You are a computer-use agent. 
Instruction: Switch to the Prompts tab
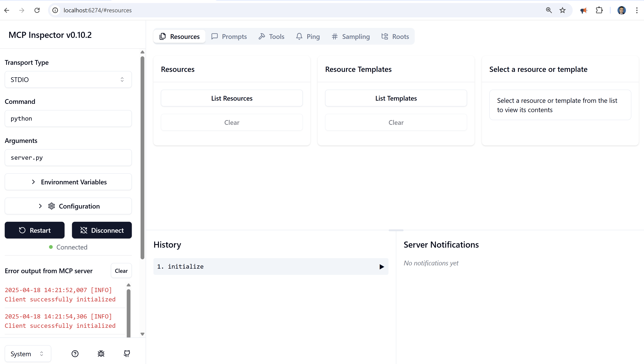click(229, 37)
